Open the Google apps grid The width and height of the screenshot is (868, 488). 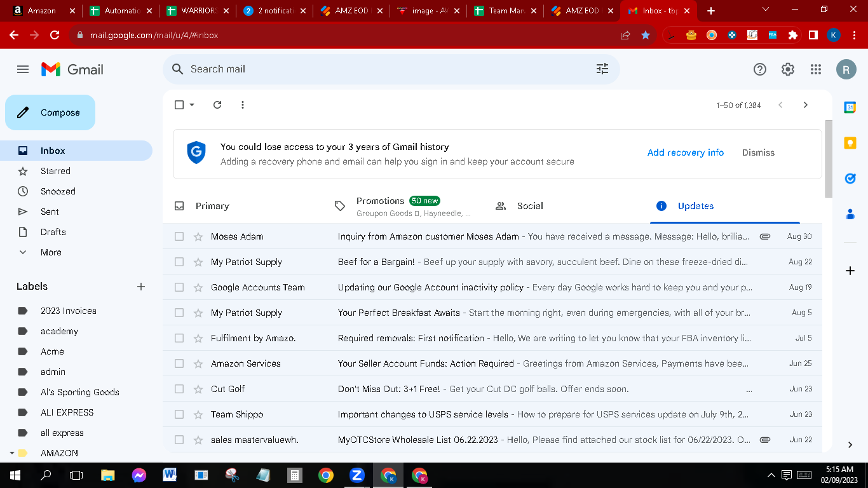click(816, 69)
